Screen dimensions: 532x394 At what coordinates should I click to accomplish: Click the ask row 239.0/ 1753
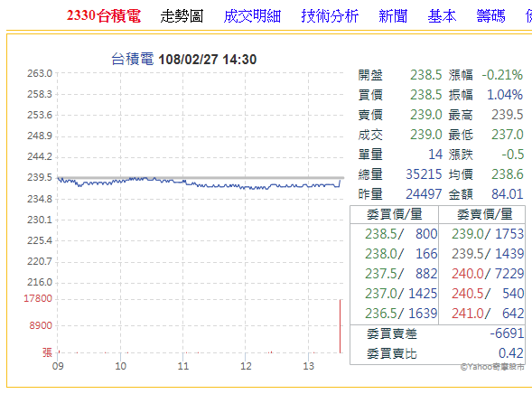(x=488, y=234)
